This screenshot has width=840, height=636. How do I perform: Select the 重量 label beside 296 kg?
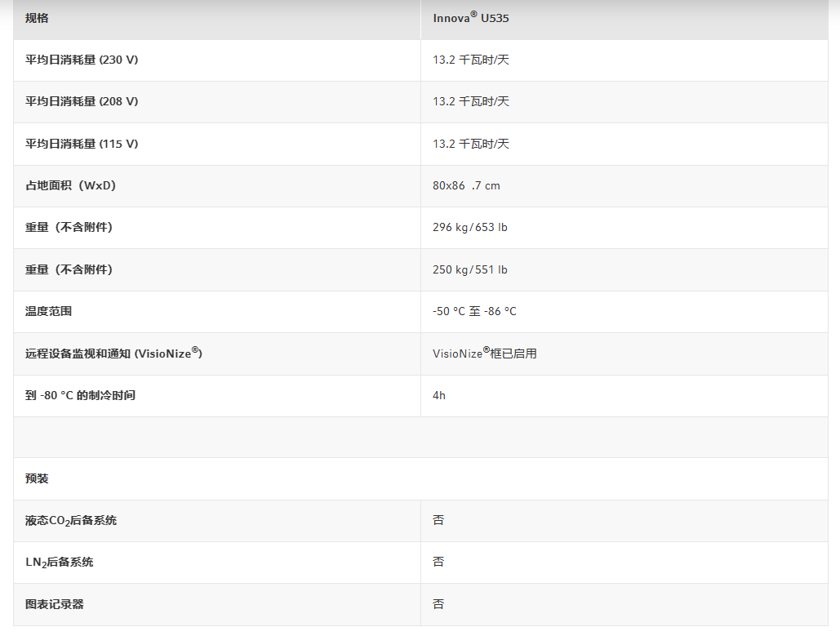[x=69, y=228]
